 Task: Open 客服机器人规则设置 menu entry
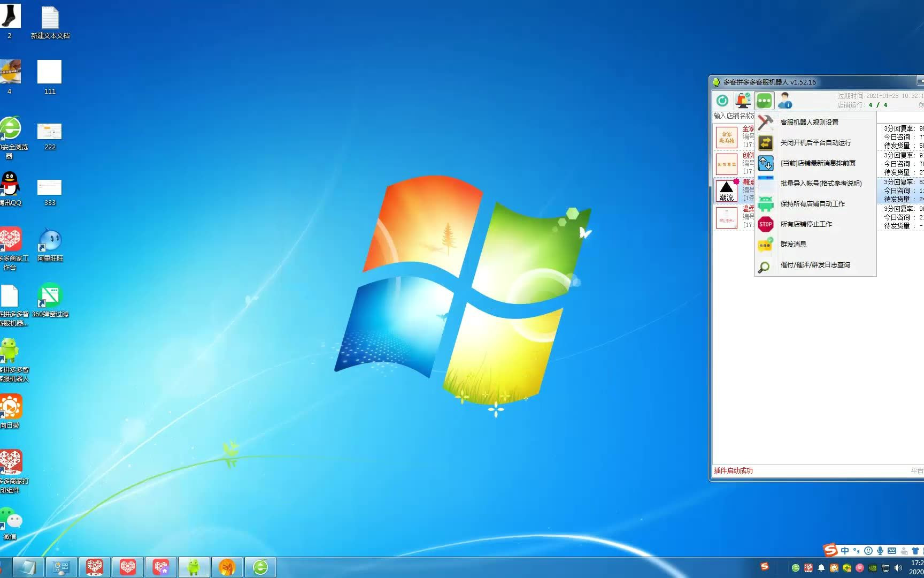[815, 123]
